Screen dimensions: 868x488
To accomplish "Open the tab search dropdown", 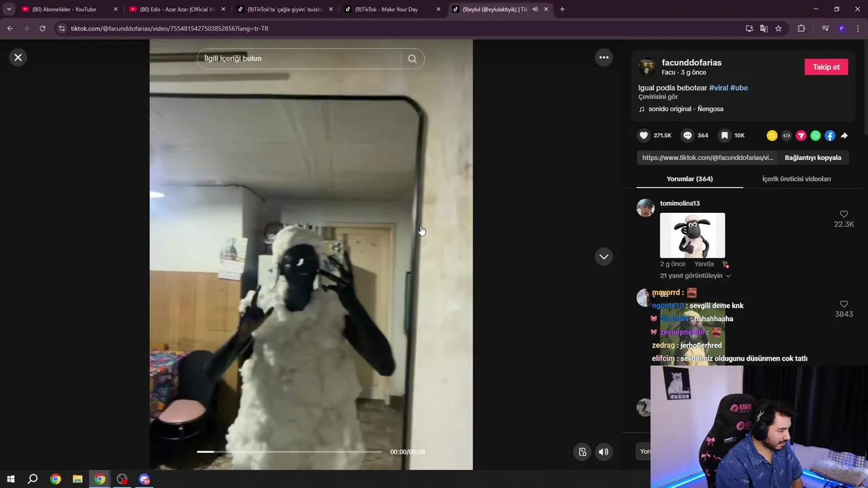I will pos(9,9).
